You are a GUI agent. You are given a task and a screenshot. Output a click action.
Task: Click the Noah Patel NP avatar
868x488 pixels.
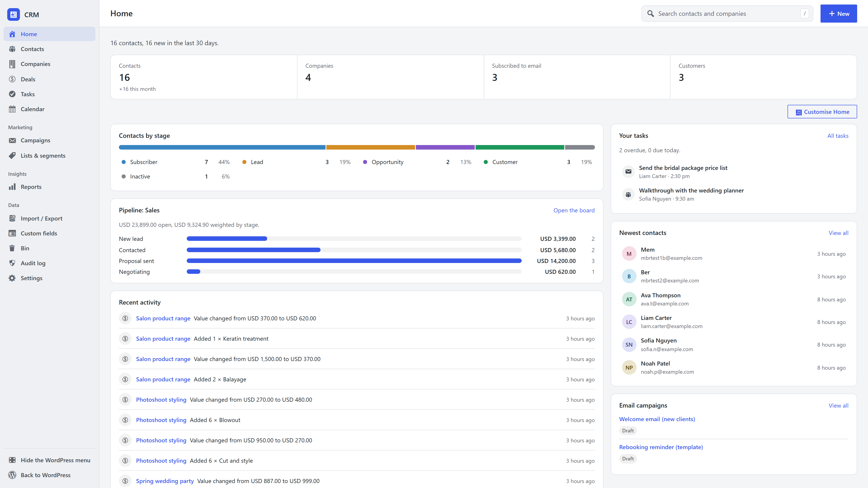tap(629, 368)
